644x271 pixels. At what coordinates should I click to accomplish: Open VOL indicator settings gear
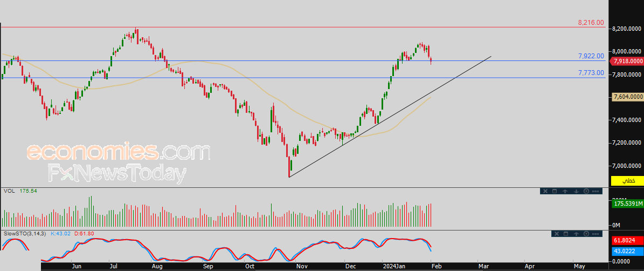tap(586, 191)
